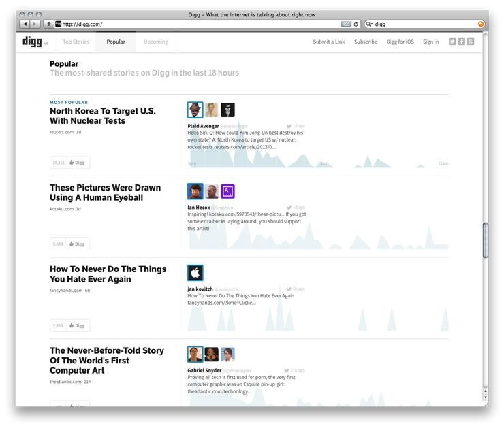Click the Apple logo avatar thumbnail
The width and height of the screenshot is (504, 428).
pyautogui.click(x=195, y=273)
